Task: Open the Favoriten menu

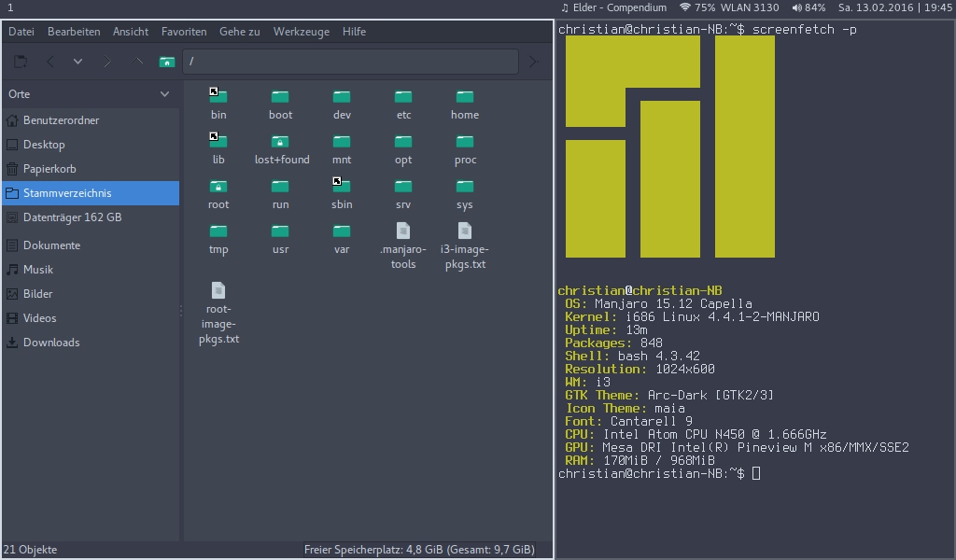Action: 184,32
